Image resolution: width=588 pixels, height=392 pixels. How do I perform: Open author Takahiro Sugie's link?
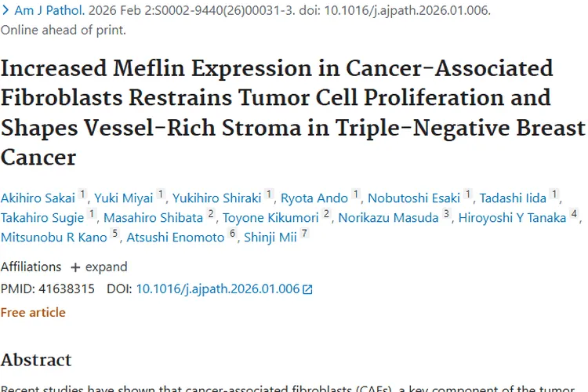pyautogui.click(x=42, y=218)
